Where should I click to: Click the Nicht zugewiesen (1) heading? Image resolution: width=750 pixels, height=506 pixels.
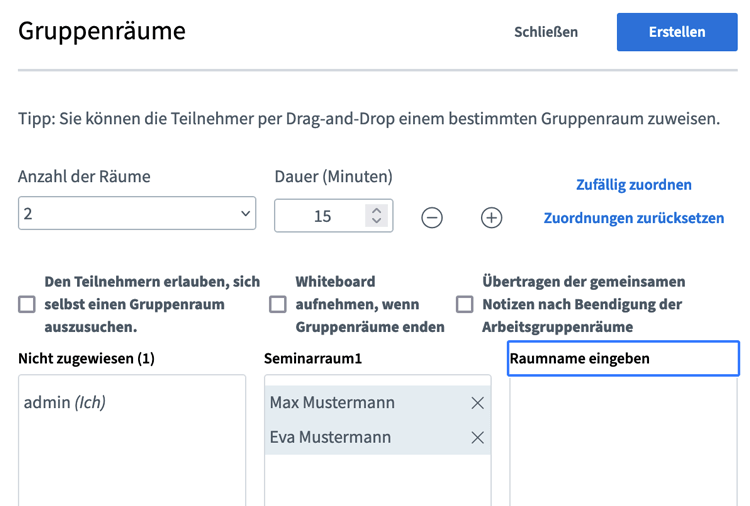pyautogui.click(x=87, y=358)
